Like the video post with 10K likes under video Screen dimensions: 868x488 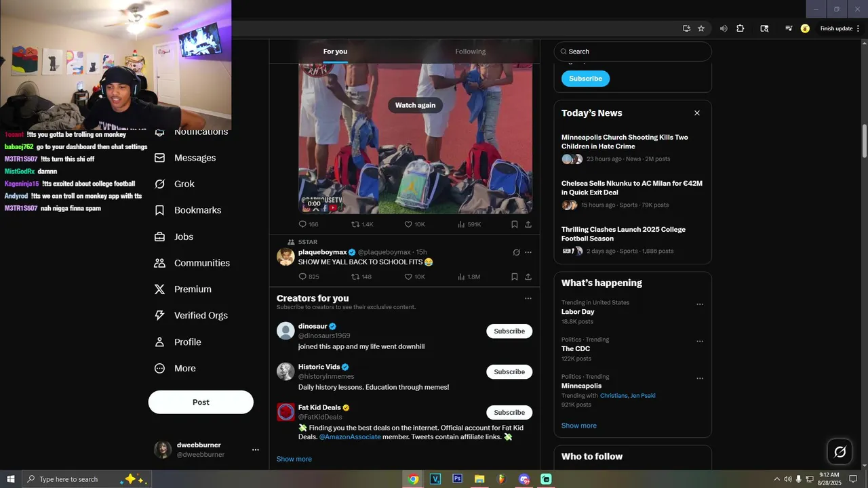click(x=414, y=224)
